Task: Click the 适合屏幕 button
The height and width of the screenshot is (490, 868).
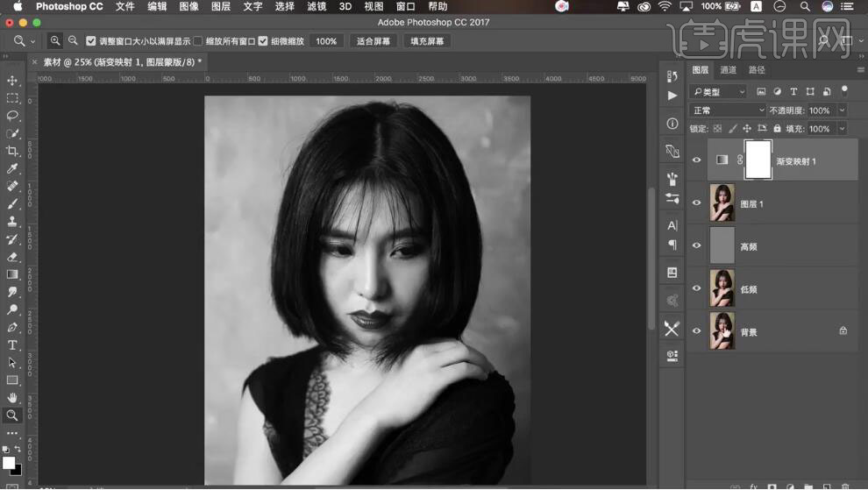Action: pyautogui.click(x=374, y=41)
